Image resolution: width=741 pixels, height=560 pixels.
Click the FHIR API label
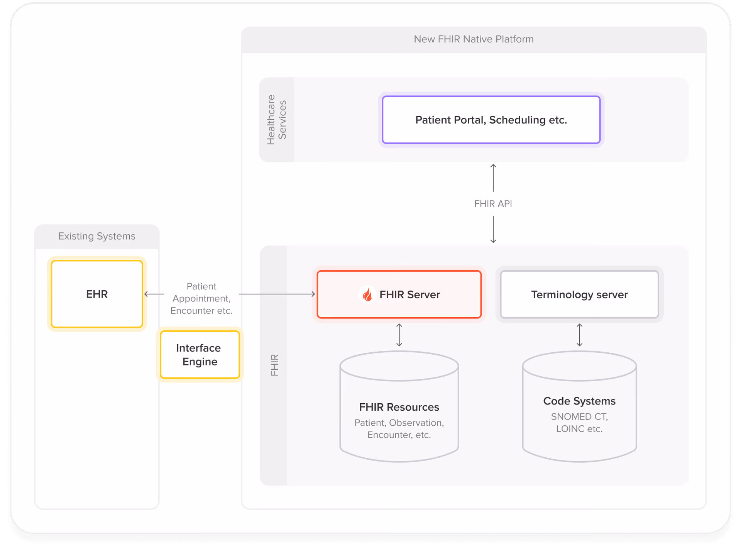coord(493,204)
